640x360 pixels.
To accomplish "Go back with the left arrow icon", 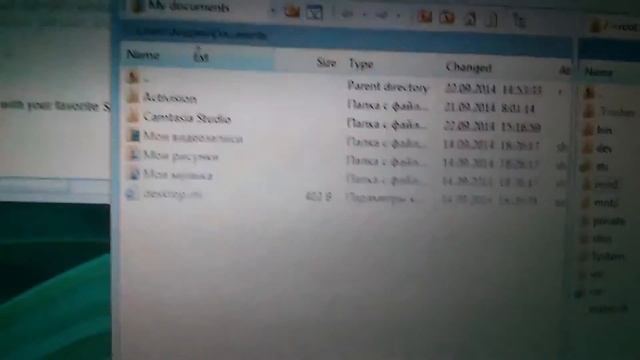I will (347, 14).
